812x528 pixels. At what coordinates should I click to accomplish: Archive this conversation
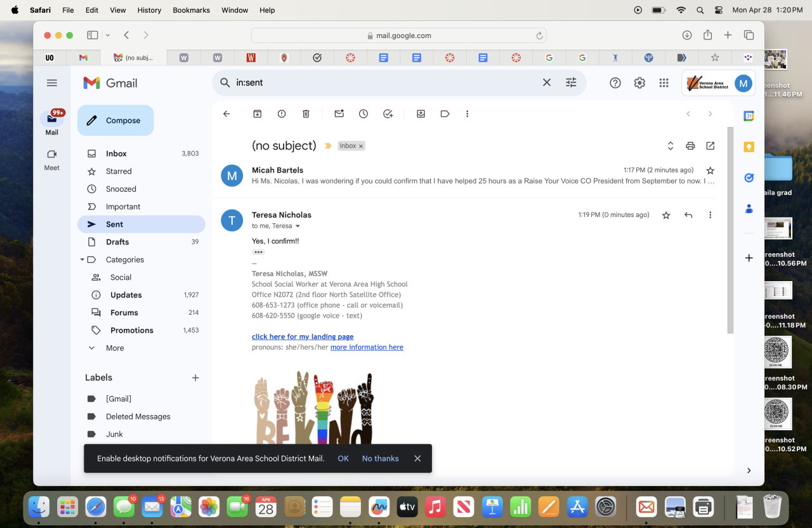pyautogui.click(x=258, y=114)
